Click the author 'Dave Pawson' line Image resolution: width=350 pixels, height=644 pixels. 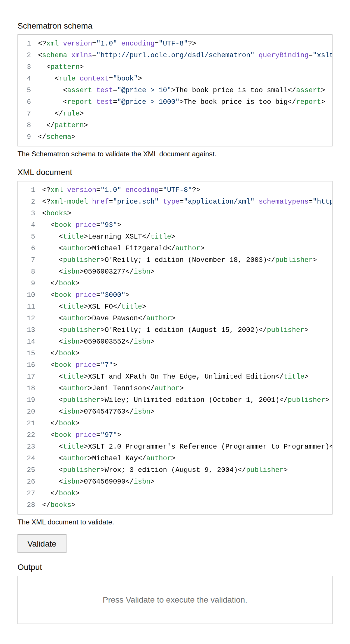coord(117,318)
